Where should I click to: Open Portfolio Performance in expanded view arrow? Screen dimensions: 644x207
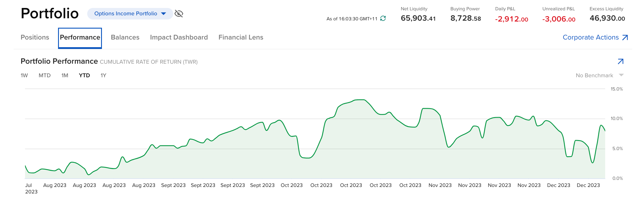(x=620, y=61)
